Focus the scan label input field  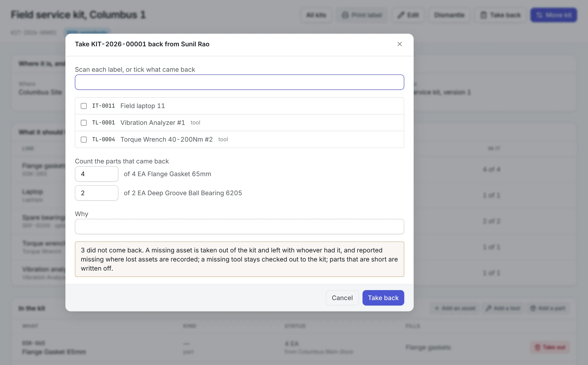click(x=239, y=82)
